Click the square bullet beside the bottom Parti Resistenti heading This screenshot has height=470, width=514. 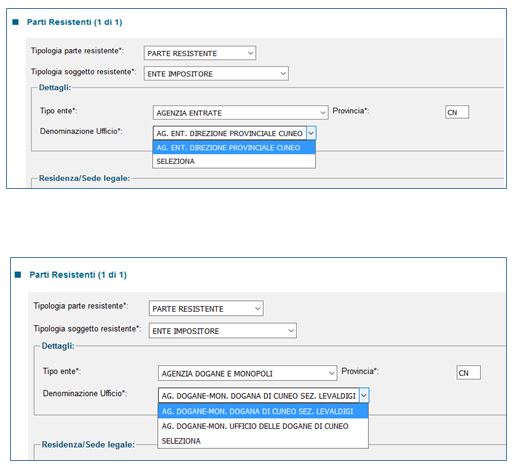pyautogui.click(x=18, y=275)
